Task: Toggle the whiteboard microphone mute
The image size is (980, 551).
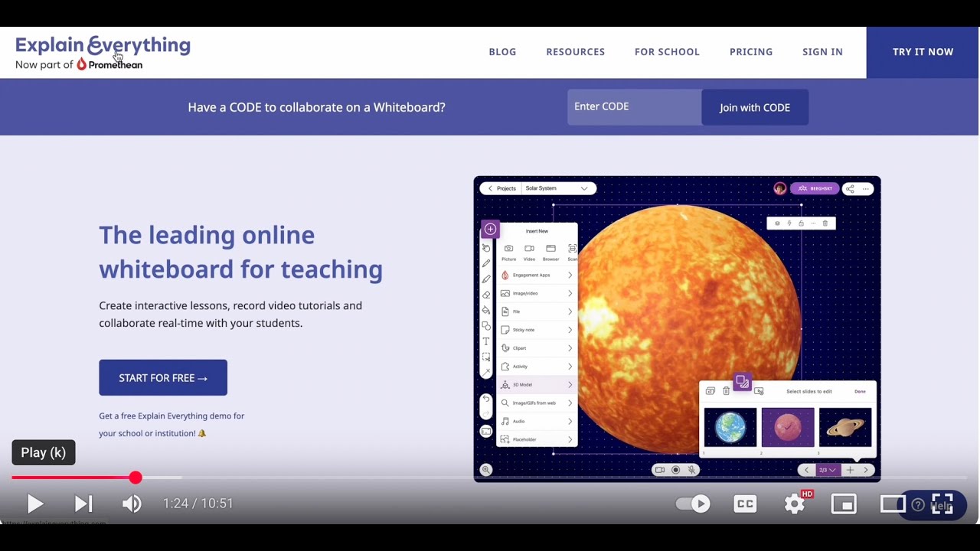Action: [x=692, y=470]
